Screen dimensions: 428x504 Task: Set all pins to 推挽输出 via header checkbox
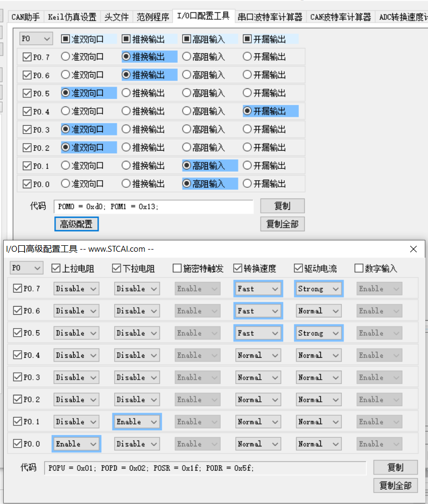click(126, 39)
